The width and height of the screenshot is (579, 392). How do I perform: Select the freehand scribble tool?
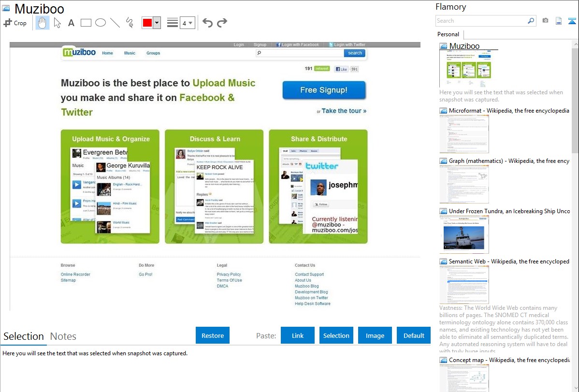[130, 23]
